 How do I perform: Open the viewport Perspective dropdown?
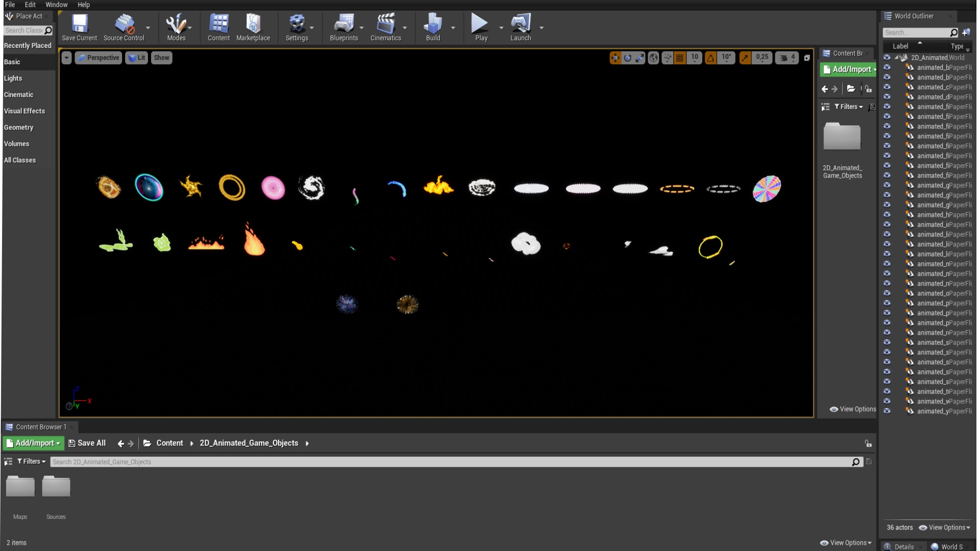(98, 57)
